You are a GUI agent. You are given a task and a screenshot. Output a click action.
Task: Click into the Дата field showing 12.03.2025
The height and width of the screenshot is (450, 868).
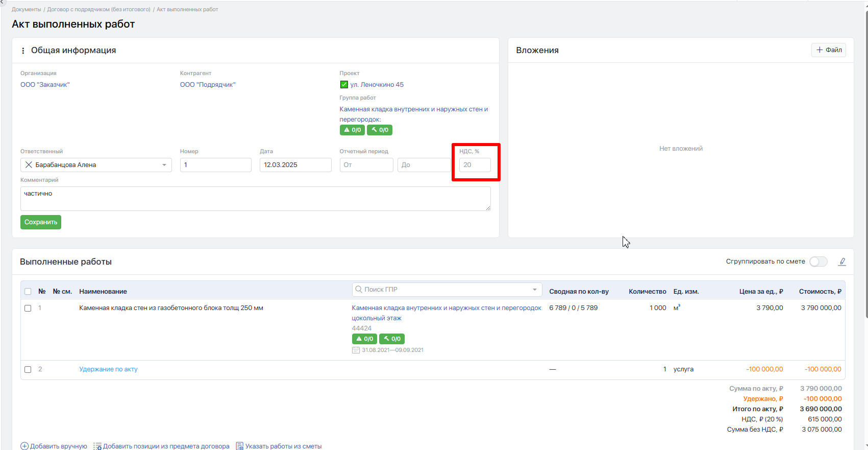click(295, 165)
